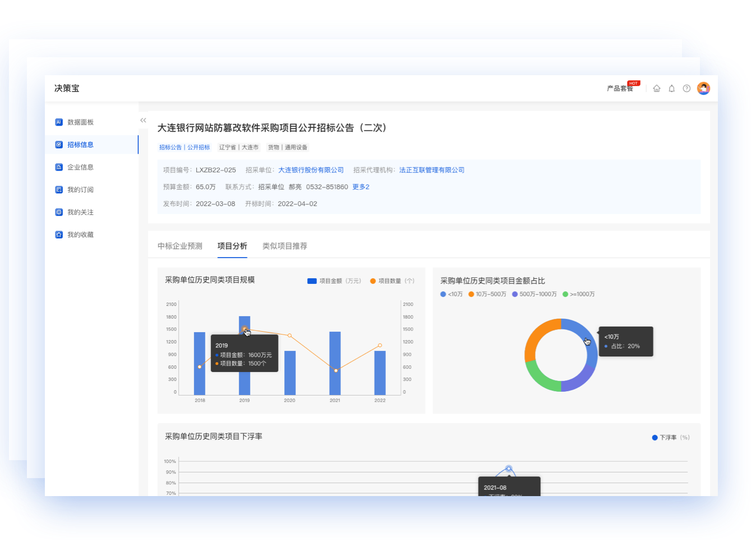Click the 2019 orange line point
Screen dimensions: 756x541
click(x=245, y=329)
